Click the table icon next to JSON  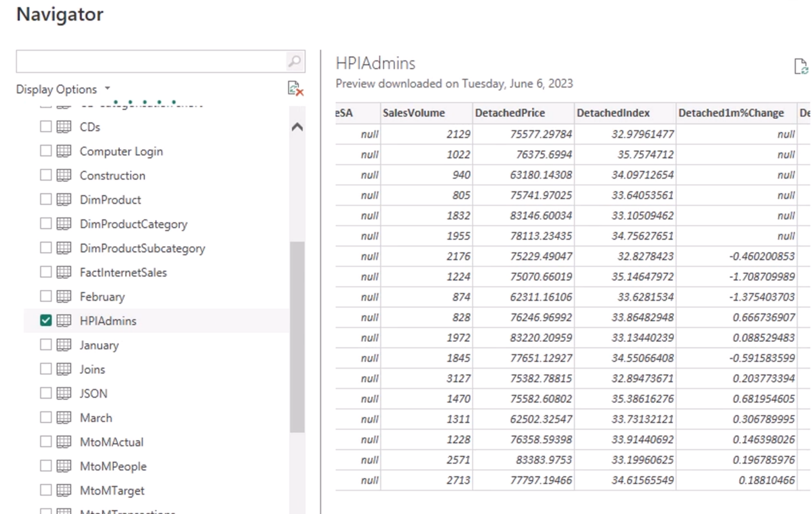pyautogui.click(x=64, y=394)
